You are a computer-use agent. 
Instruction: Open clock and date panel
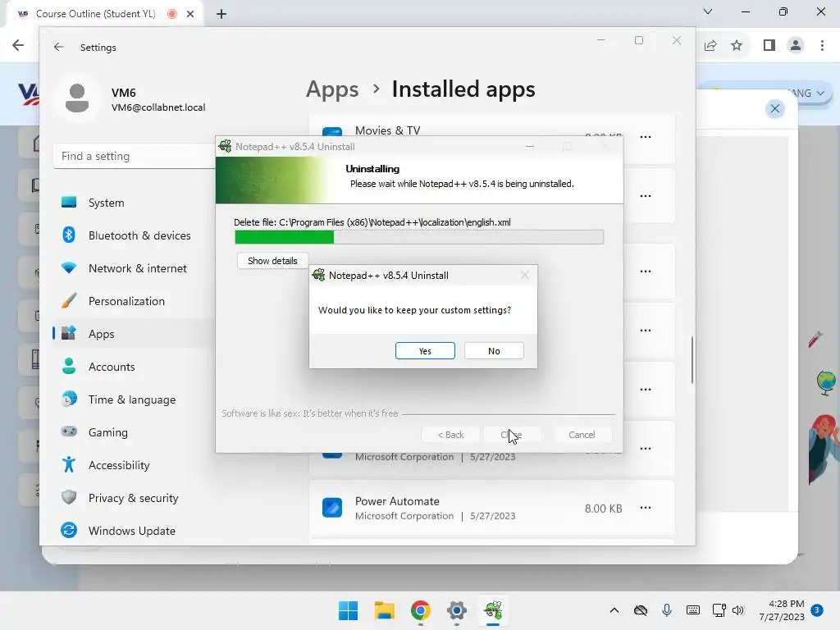pyautogui.click(x=782, y=610)
